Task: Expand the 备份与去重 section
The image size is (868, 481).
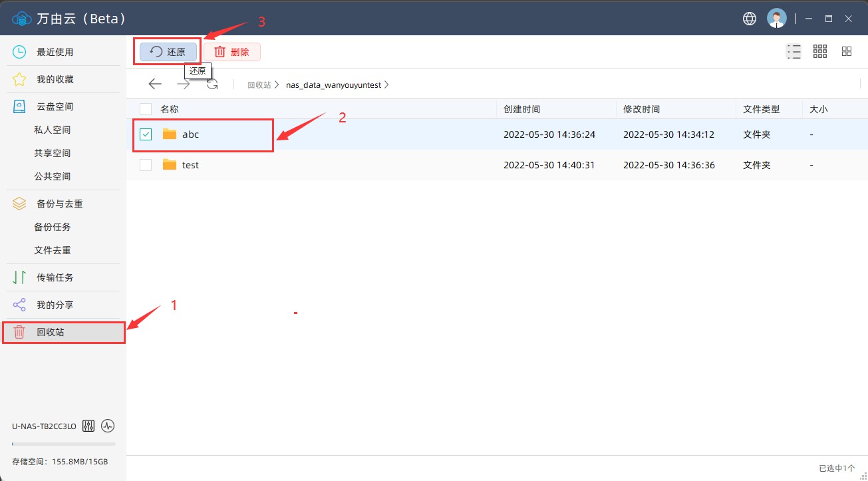Action: [59, 204]
